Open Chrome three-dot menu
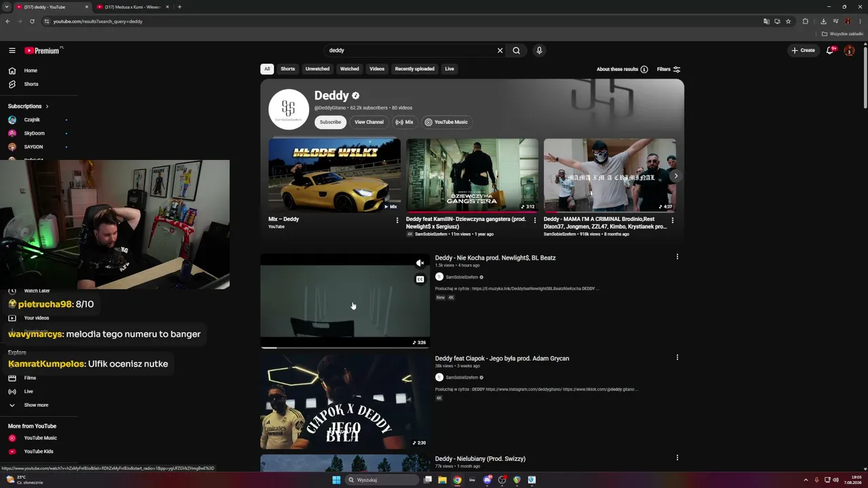 pos(860,21)
